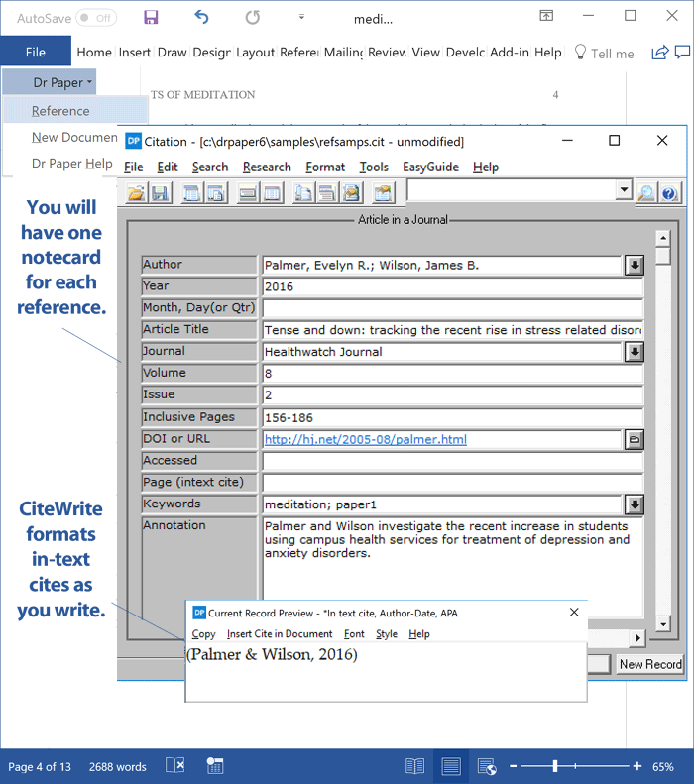Screen dimensions: 694x784
Task: Open the EasyGuide menu in Citation window
Action: coord(430,167)
